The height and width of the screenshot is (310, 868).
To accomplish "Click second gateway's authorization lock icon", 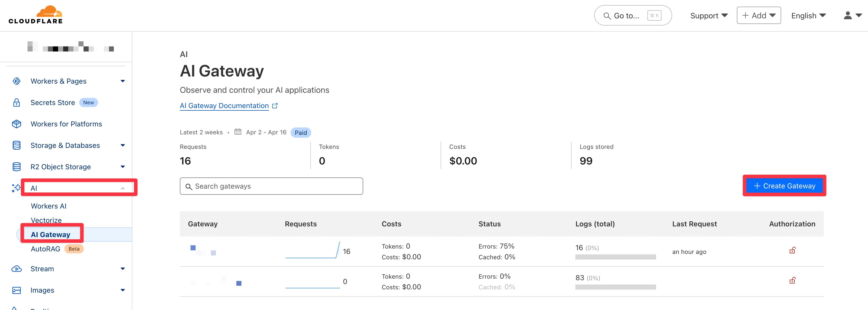I will [792, 280].
